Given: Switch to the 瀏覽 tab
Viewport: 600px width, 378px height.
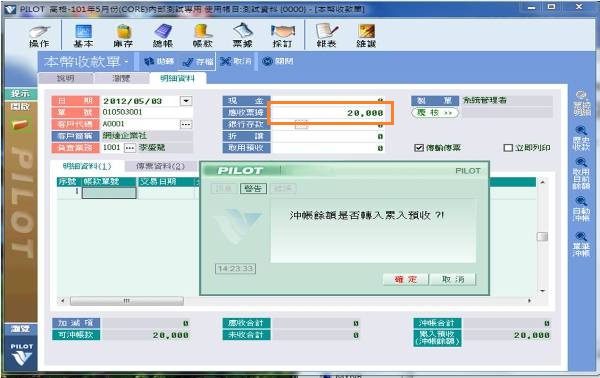Looking at the screenshot, I should (121, 78).
